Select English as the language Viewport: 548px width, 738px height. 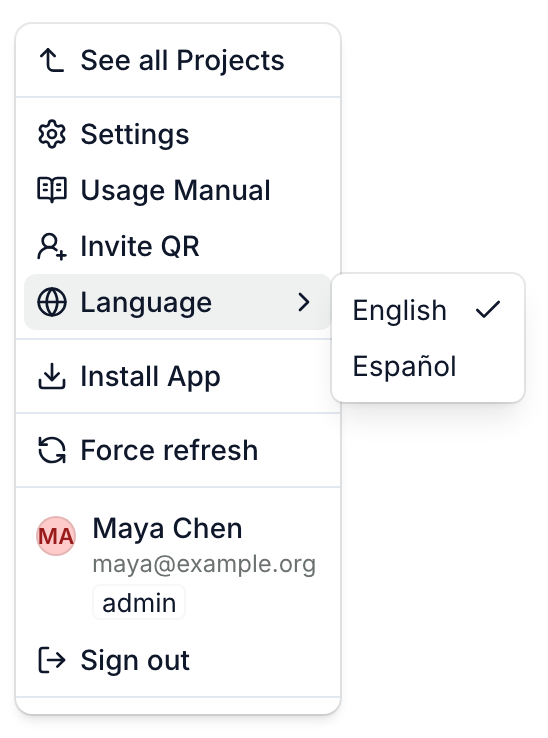tap(428, 310)
